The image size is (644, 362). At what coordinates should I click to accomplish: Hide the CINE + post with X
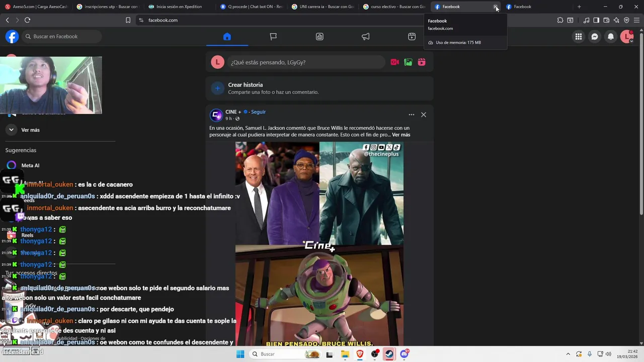[x=424, y=115]
